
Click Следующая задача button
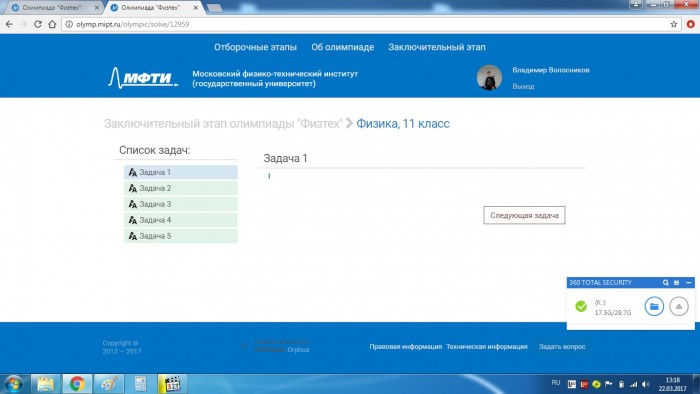[524, 215]
